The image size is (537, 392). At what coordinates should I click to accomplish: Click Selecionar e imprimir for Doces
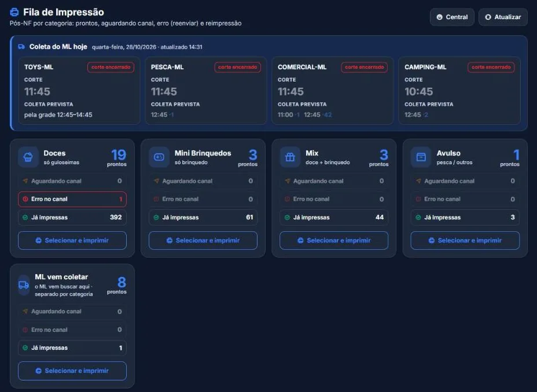[x=72, y=241]
